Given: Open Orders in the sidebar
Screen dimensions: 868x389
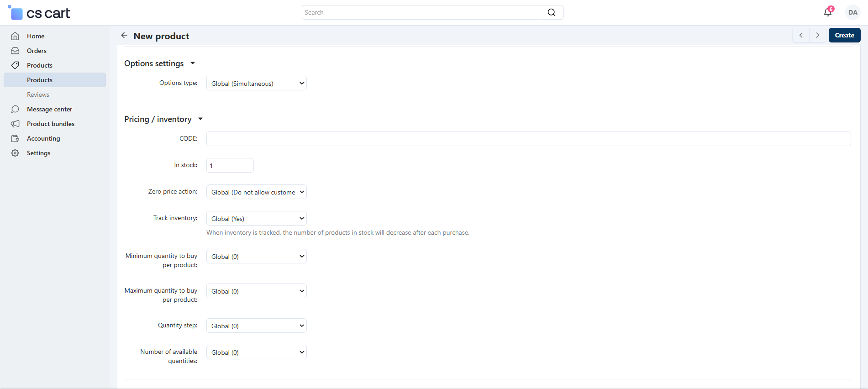Looking at the screenshot, I should 37,51.
